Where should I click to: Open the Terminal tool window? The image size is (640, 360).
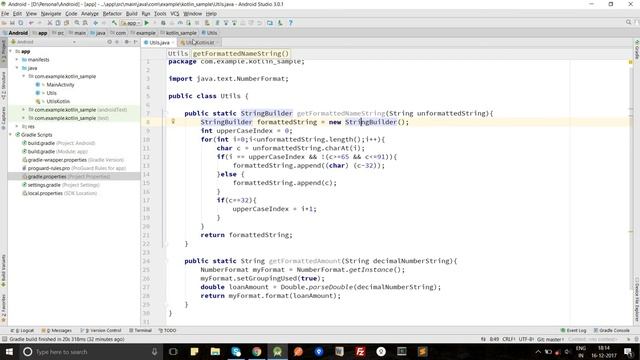point(140,330)
